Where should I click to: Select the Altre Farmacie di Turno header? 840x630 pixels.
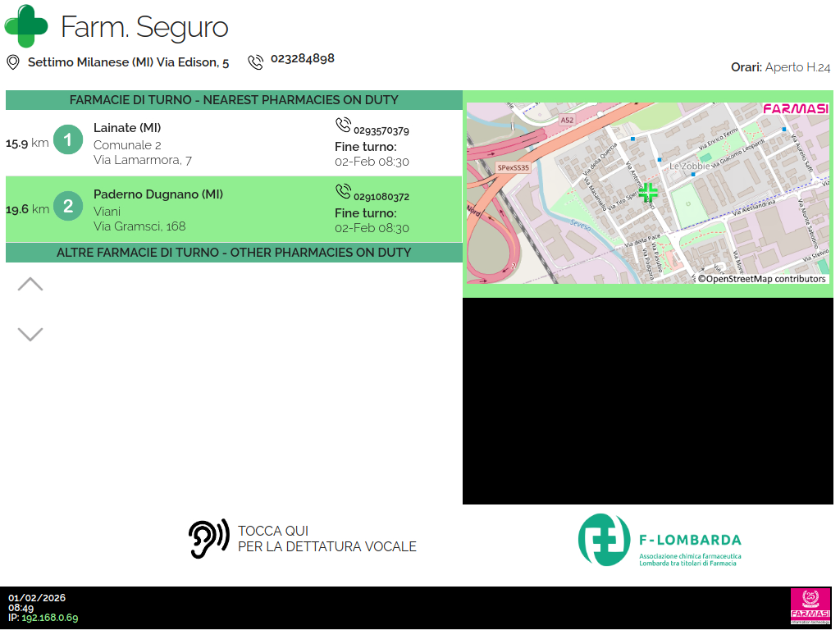tap(234, 253)
